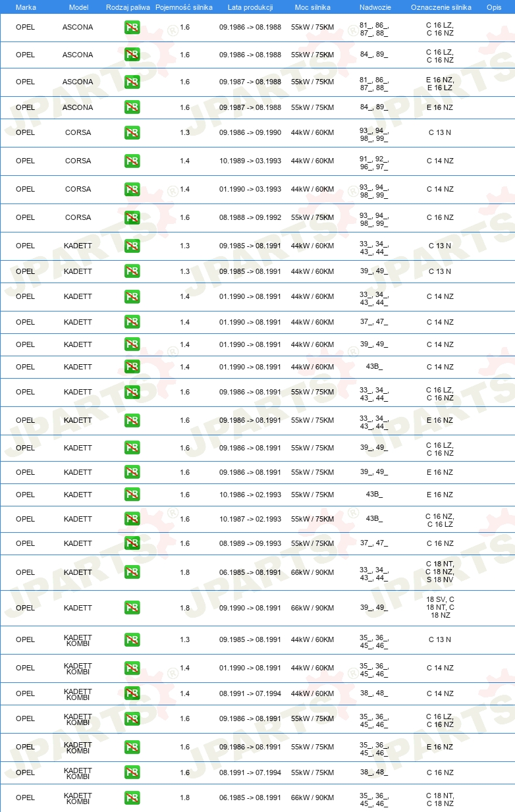Click fuel icon for Kadett 1.3 39_, 49_ row
The image size is (515, 812).
(132, 271)
